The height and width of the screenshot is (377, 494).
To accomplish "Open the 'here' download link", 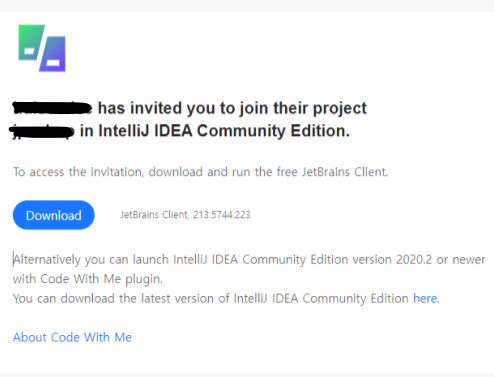I will [425, 298].
